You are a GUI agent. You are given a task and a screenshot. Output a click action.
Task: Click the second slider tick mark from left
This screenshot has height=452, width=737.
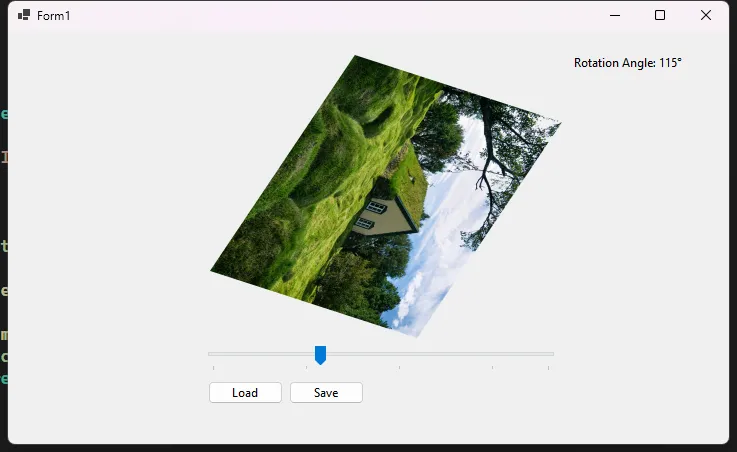point(306,368)
